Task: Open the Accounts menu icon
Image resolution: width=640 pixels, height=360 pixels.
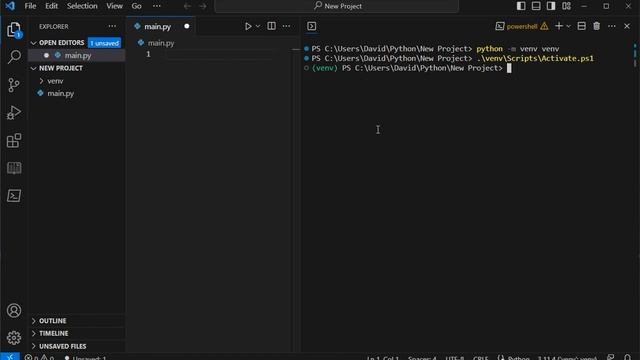Action: (14, 311)
